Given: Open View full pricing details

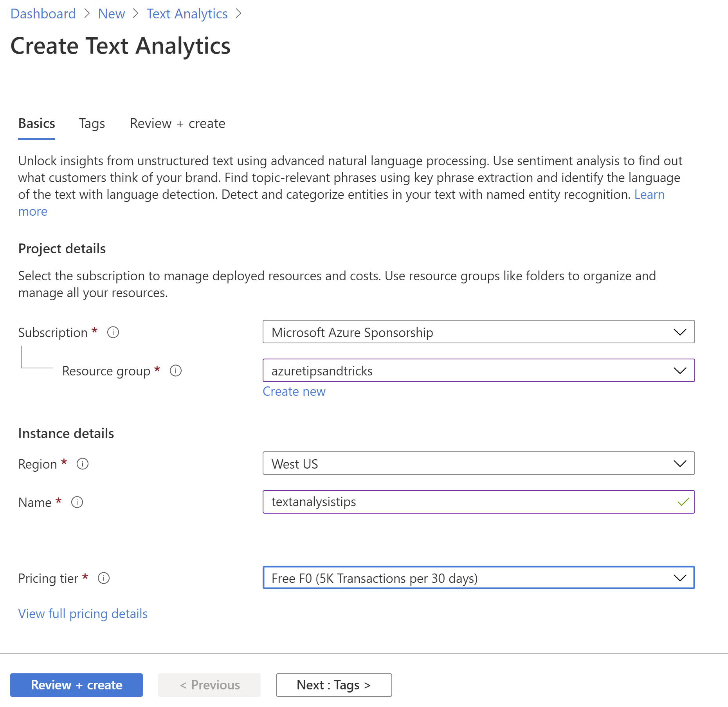Looking at the screenshot, I should 83,614.
